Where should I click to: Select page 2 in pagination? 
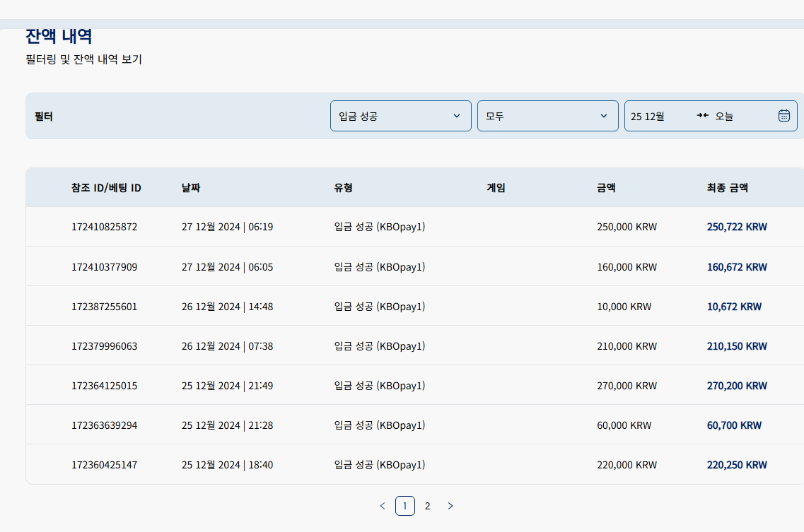[x=428, y=506]
